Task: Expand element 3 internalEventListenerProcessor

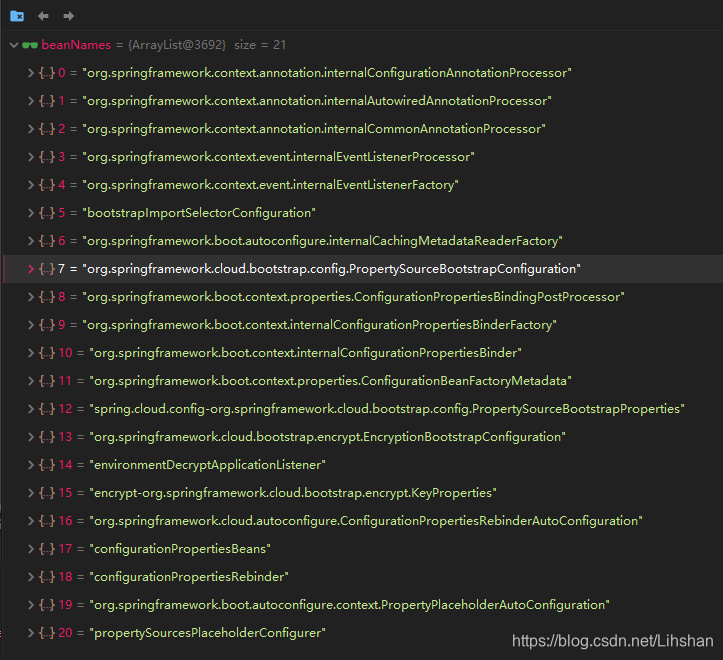Action: [31, 157]
